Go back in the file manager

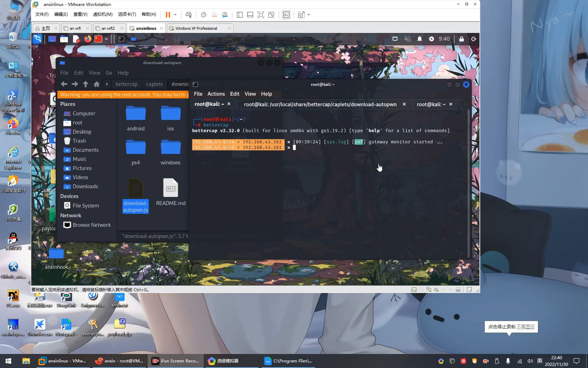tap(64, 84)
